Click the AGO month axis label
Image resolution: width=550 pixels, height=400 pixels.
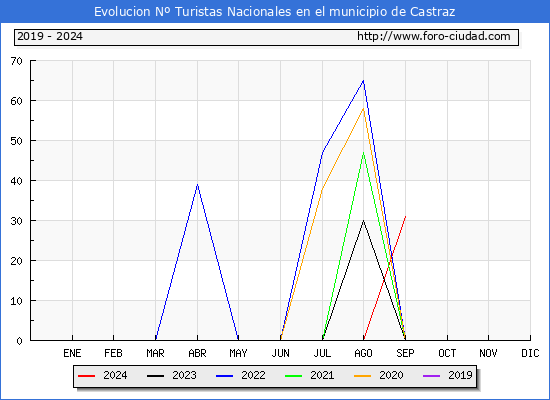363,353
